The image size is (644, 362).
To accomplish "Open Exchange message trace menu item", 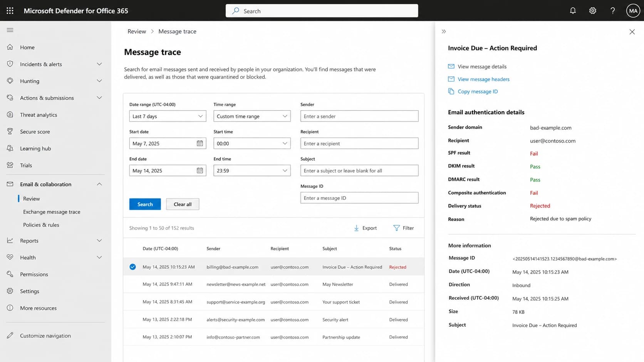I will (52, 212).
